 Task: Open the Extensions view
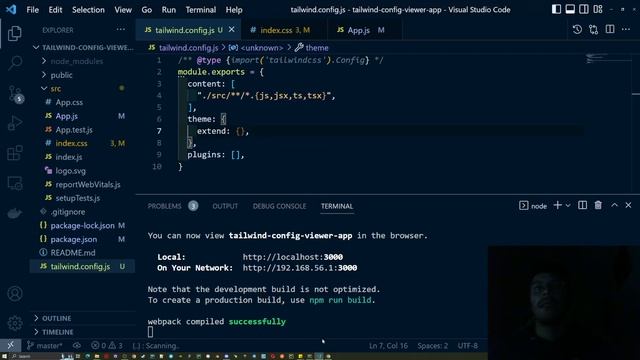(15, 153)
